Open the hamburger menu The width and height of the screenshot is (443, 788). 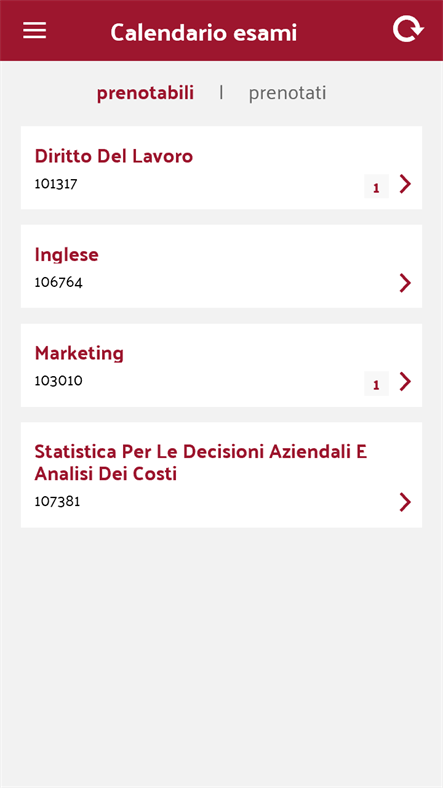35,31
